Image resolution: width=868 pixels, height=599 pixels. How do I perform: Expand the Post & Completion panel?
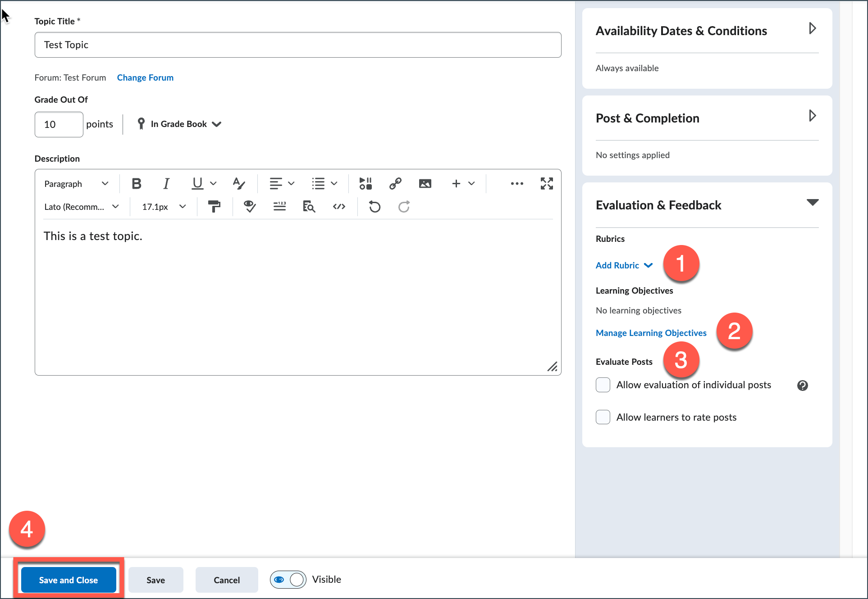813,116
